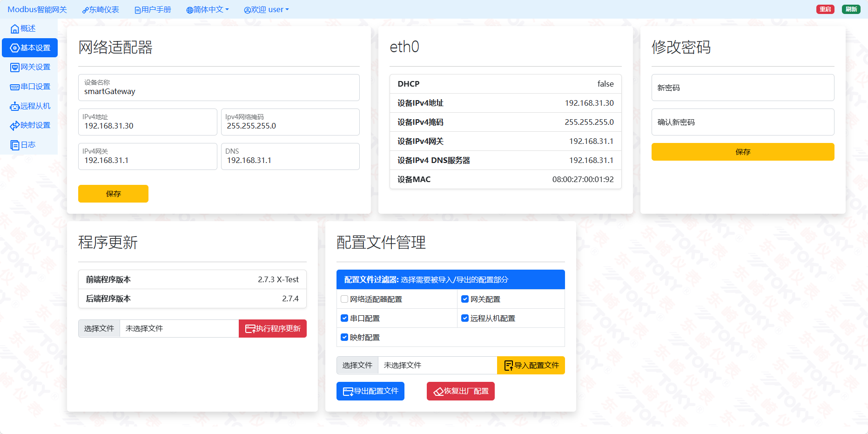Viewport: 868px width, 434px height.
Task: Open the 远程从机 sidebar page
Action: 30,107
